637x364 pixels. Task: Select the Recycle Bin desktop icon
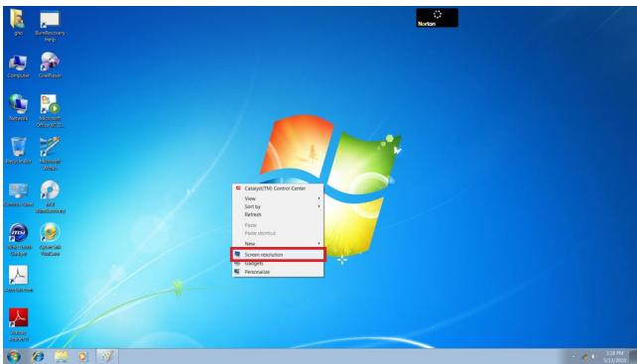coord(18,151)
